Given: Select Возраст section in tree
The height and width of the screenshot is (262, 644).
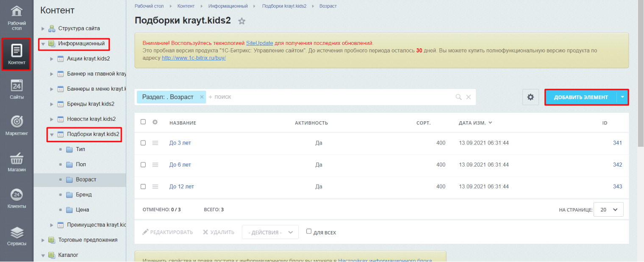Looking at the screenshot, I should (x=86, y=180).
